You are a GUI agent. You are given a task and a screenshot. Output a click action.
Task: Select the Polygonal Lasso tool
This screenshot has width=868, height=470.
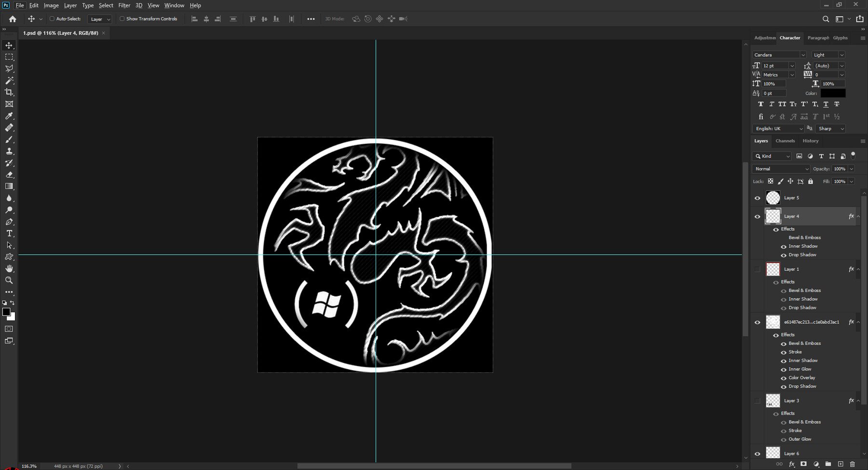click(9, 69)
